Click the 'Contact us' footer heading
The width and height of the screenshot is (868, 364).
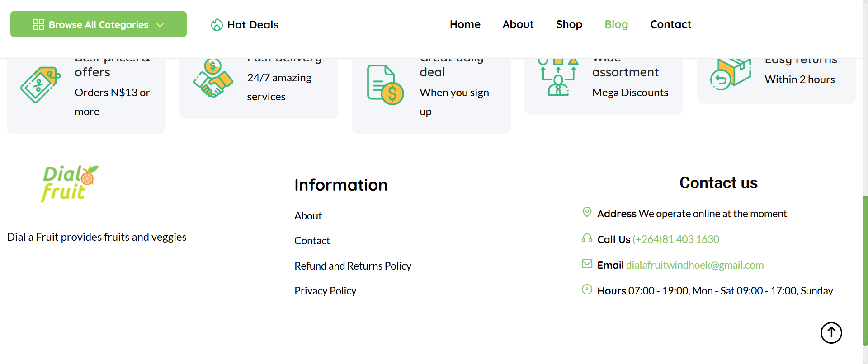click(x=719, y=183)
